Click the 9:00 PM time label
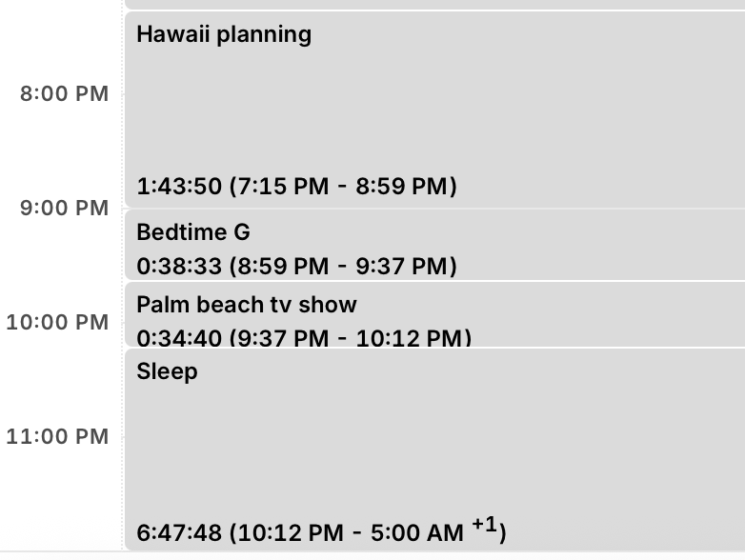The width and height of the screenshot is (745, 560). [x=65, y=209]
